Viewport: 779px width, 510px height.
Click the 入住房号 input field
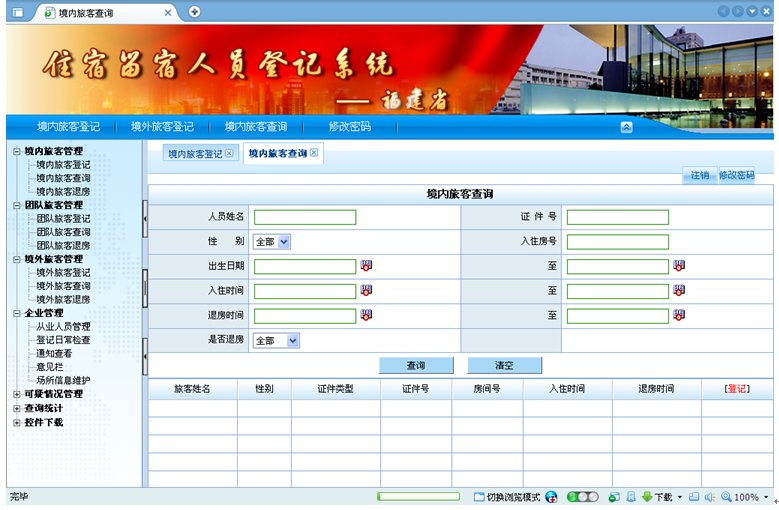[618, 242]
